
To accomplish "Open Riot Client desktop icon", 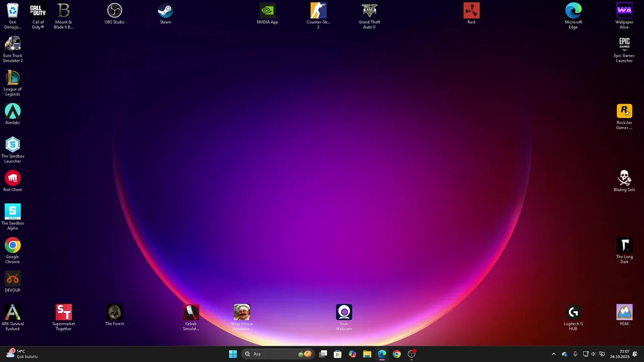I will point(13,181).
